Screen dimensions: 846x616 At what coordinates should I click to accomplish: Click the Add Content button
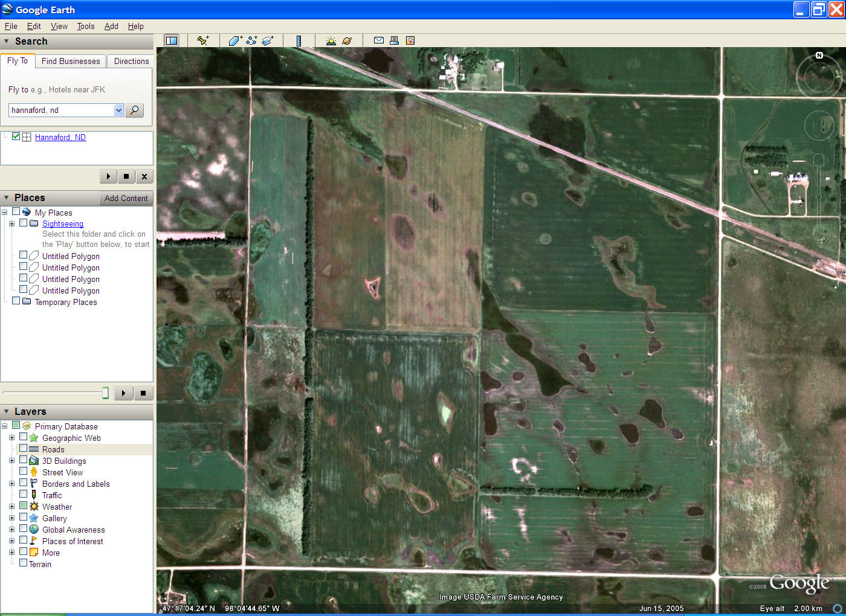pyautogui.click(x=126, y=198)
